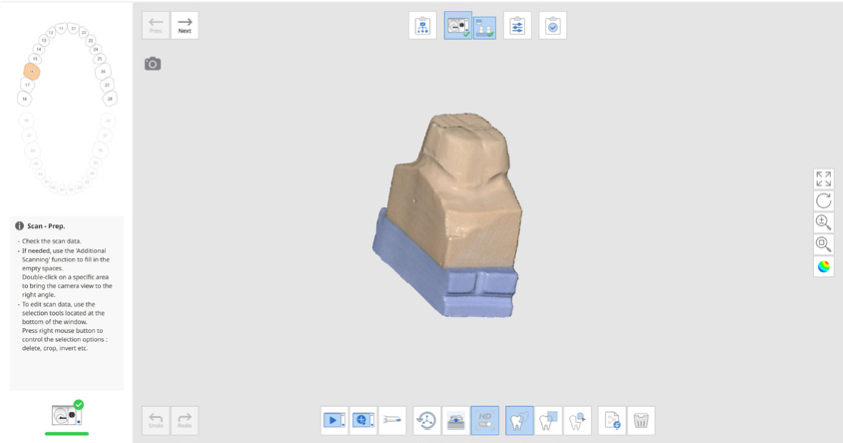Select tooth 24 in the dental chart
This screenshot has height=443, width=843.
click(96, 49)
